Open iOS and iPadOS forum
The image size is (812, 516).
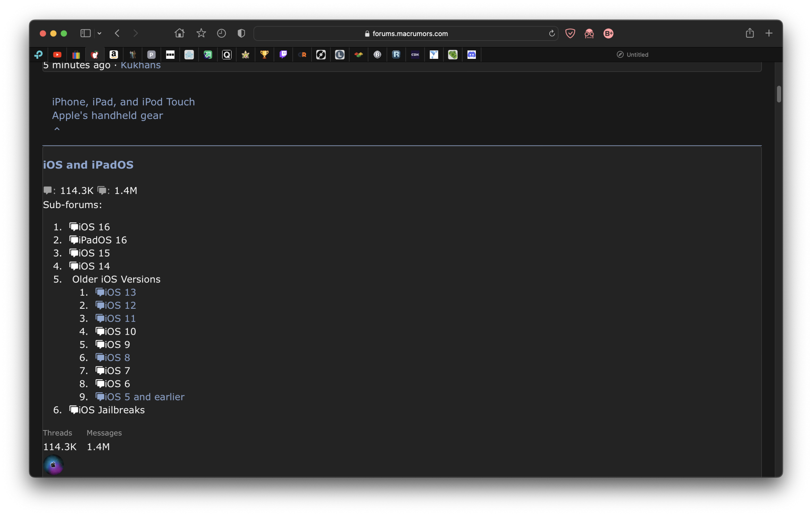click(x=88, y=165)
